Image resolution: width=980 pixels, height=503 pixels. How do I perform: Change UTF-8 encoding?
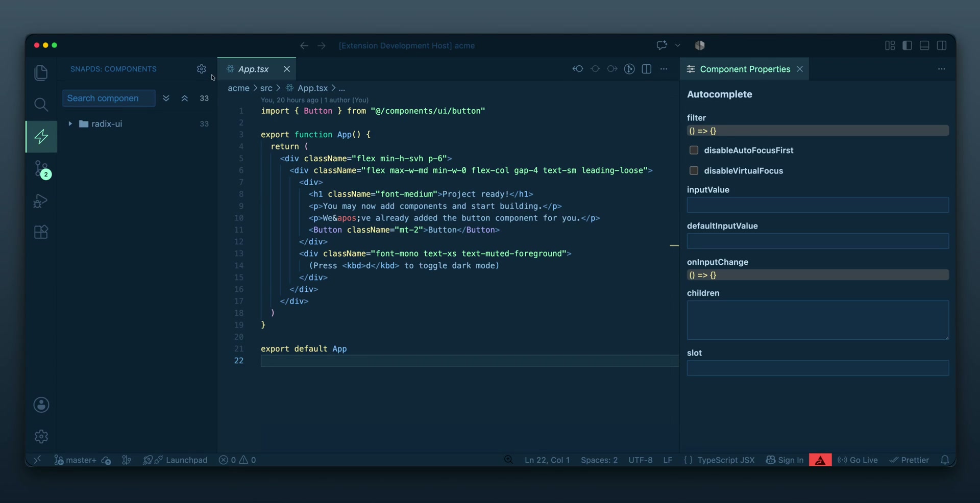point(641,460)
